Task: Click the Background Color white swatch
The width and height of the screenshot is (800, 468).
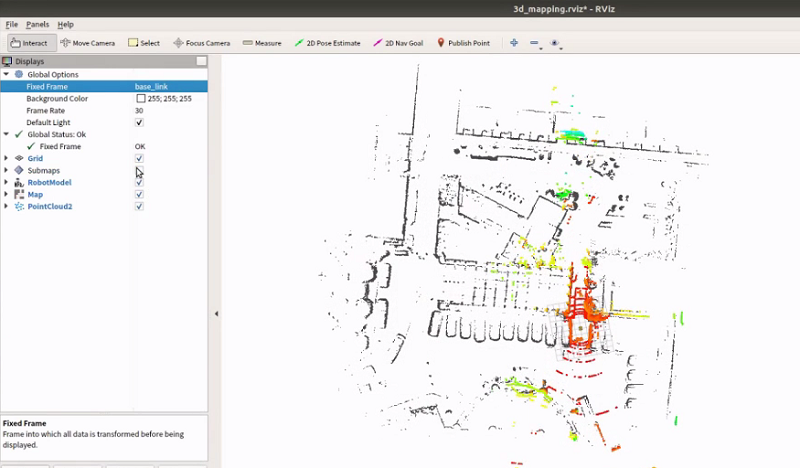Action: 140,99
